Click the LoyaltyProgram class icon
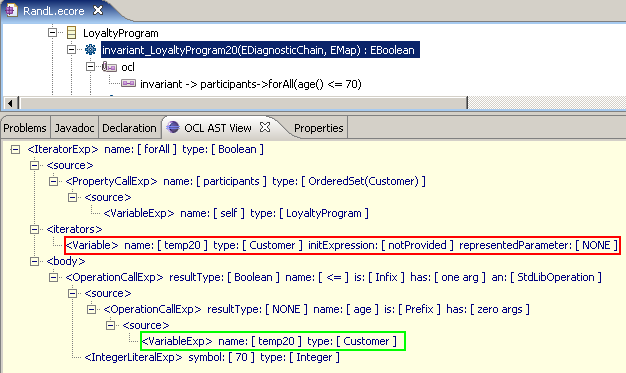The image size is (626, 373). point(71,33)
